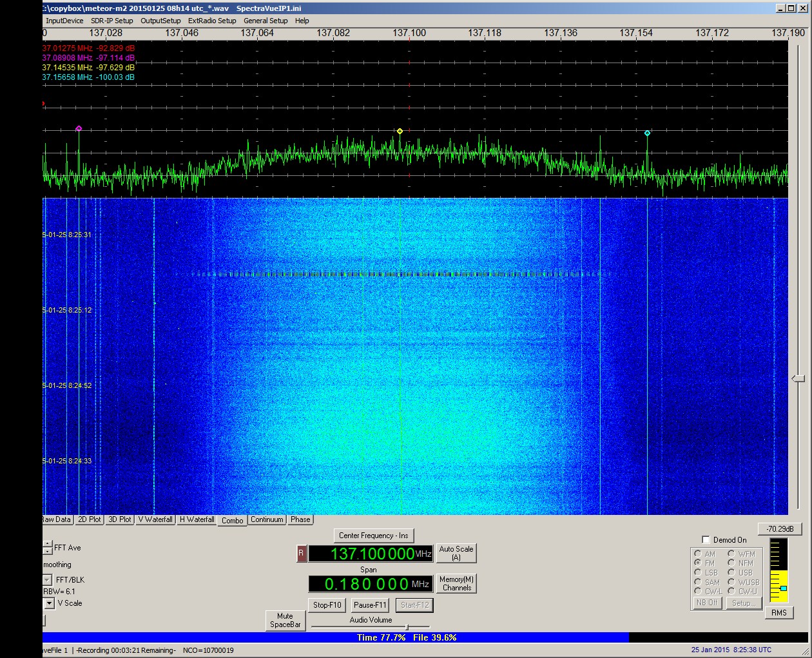
Task: Open the SDR-IP Setup menu
Action: [111, 21]
